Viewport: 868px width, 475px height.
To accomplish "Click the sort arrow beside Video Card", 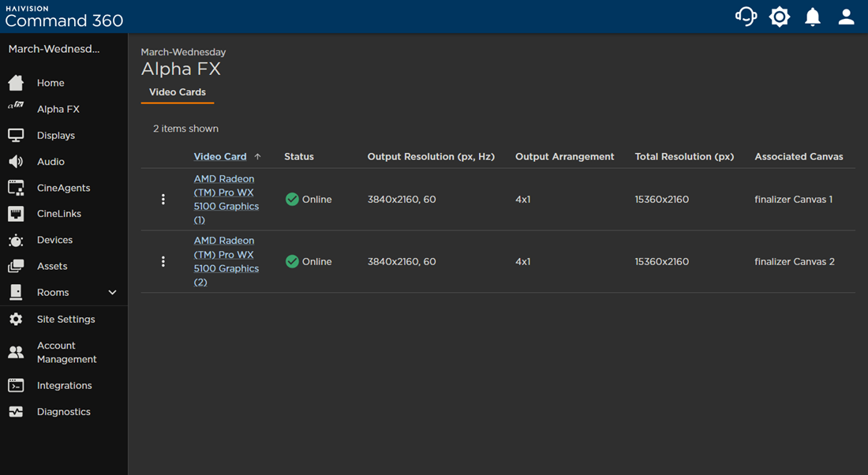I will 257,157.
